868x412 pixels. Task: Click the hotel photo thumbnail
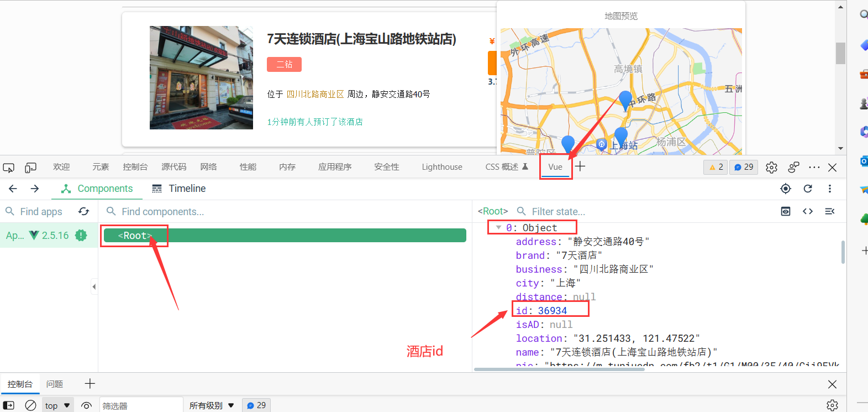[201, 77]
